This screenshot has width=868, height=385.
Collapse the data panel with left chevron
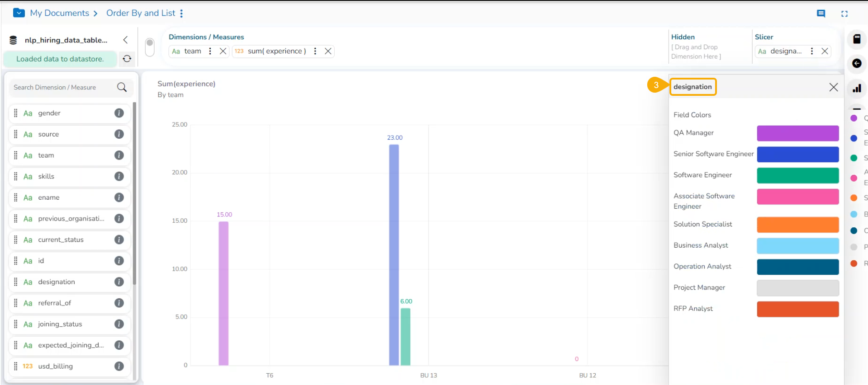click(126, 40)
